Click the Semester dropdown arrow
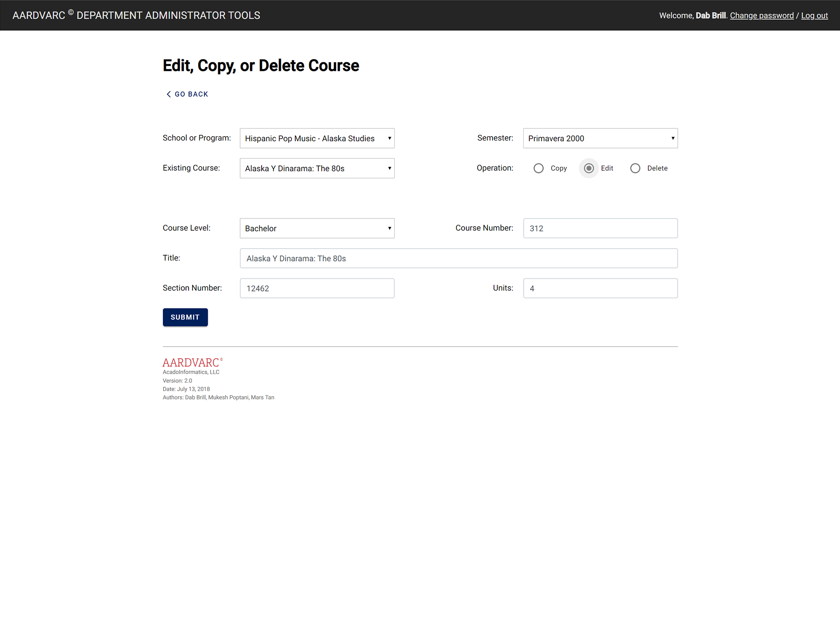The image size is (840, 644). tap(672, 138)
